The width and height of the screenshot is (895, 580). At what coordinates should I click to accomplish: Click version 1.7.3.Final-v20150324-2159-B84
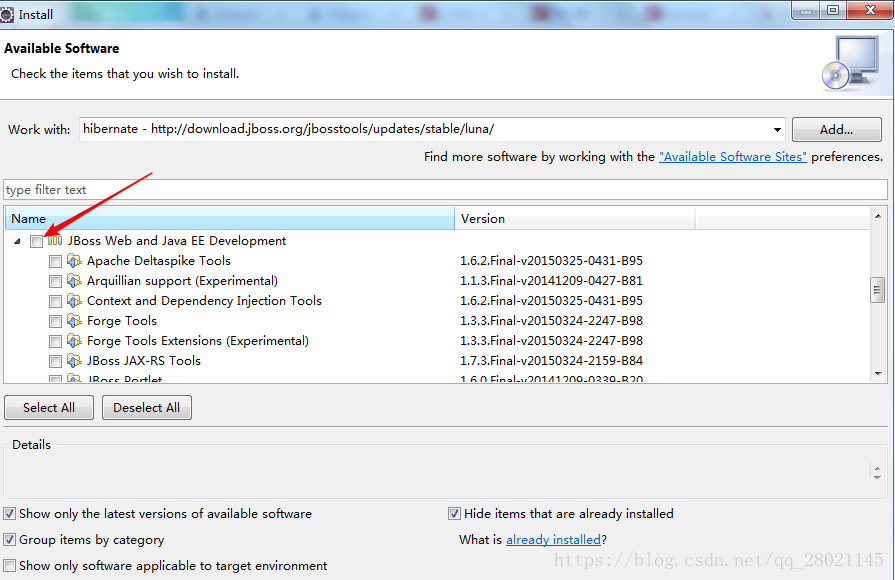tap(551, 361)
